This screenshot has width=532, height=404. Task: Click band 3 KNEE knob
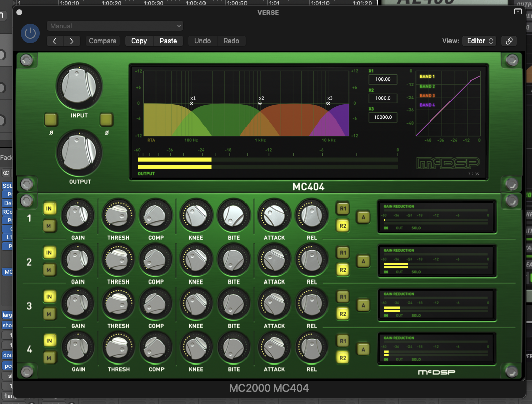[196, 304]
